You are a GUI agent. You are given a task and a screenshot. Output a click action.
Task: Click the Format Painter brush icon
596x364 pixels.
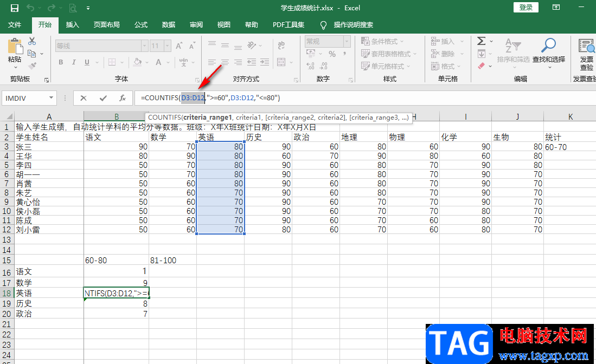32,66
